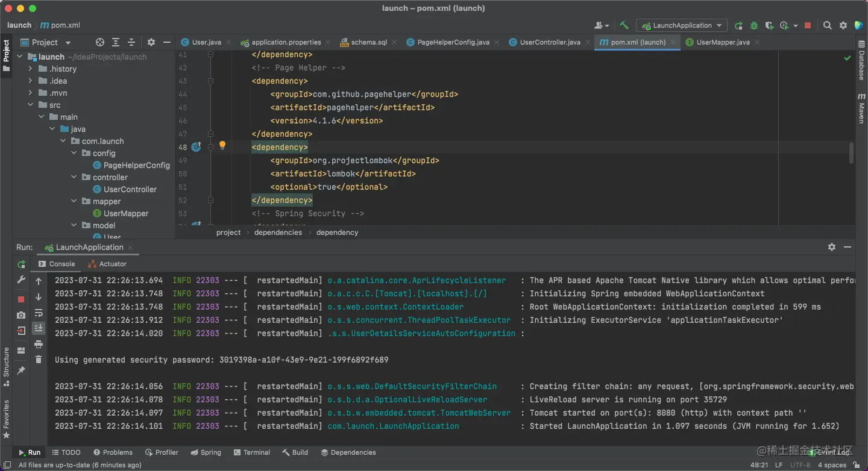Open the Dependencies tool window
This screenshot has height=471, width=868.
(x=348, y=452)
